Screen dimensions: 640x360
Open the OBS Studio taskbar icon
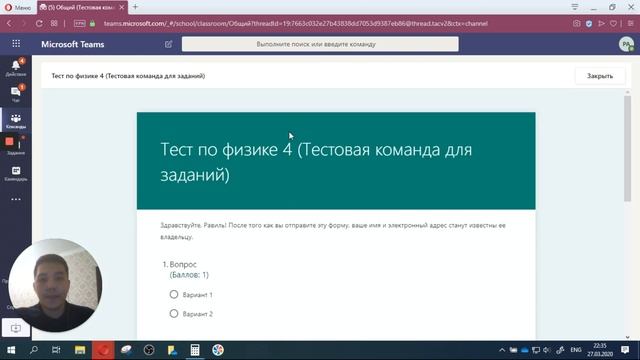click(x=149, y=350)
